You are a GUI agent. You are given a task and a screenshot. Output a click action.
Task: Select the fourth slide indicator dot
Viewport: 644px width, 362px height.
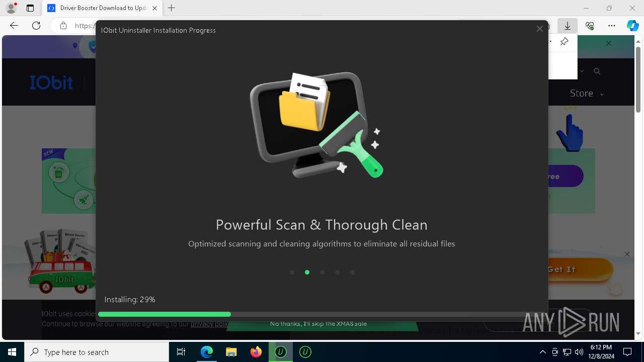click(x=337, y=273)
